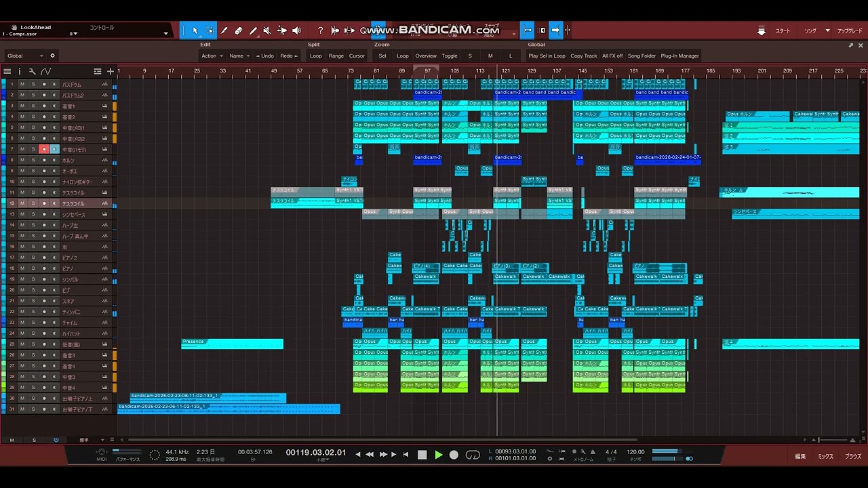The image size is (868, 488).
Task: Click the All FX off button
Action: [612, 56]
